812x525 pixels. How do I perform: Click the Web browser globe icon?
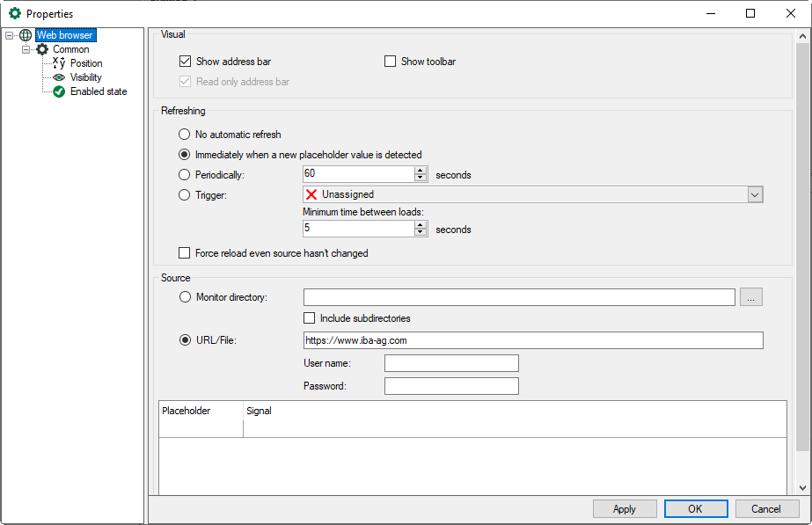pyautogui.click(x=26, y=35)
